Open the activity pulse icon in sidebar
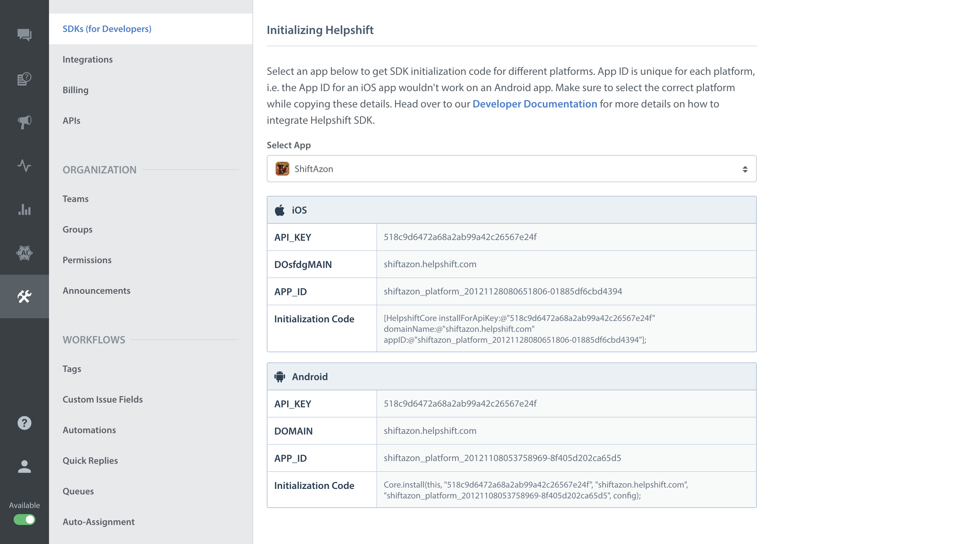The height and width of the screenshot is (544, 980). (x=24, y=166)
